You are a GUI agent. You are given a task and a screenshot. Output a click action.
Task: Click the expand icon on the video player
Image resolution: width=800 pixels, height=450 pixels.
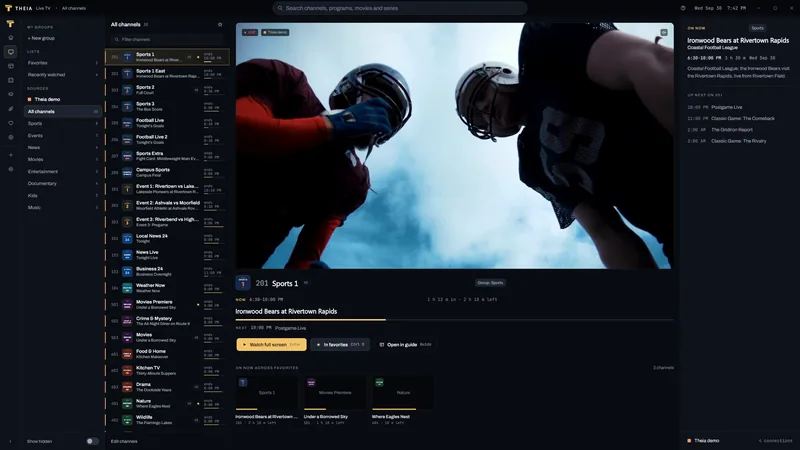tap(664, 32)
